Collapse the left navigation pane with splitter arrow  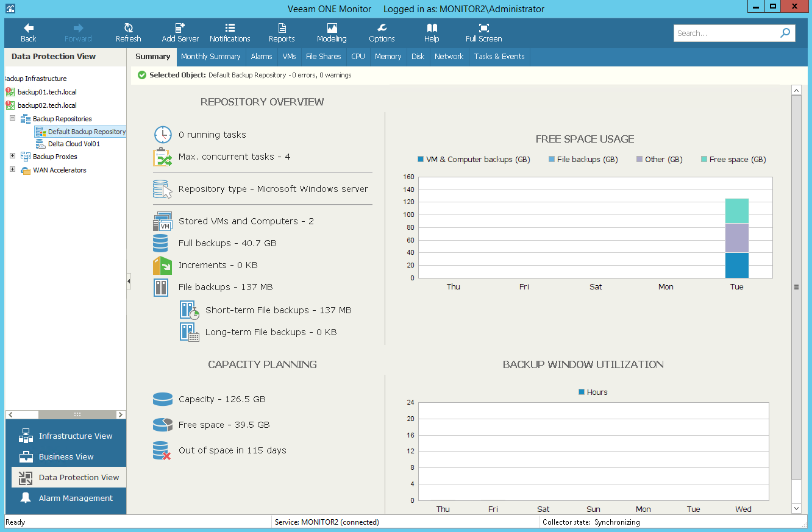pos(129,281)
